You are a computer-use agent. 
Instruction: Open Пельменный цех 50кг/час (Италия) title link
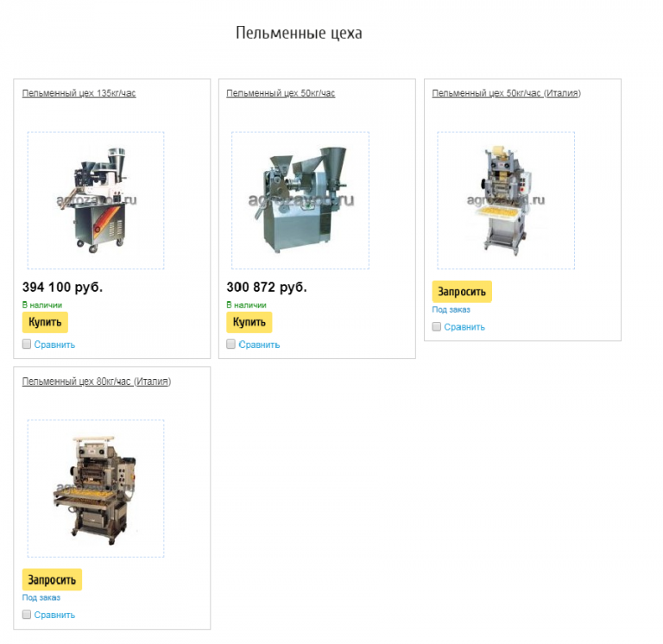coord(506,93)
